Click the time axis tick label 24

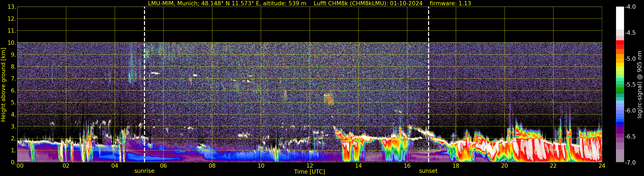(602, 166)
